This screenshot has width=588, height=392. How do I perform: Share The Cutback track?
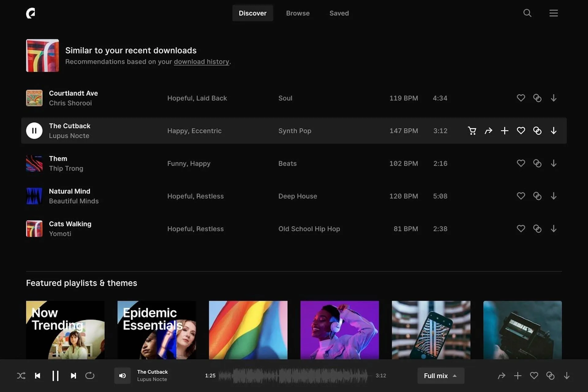click(488, 130)
